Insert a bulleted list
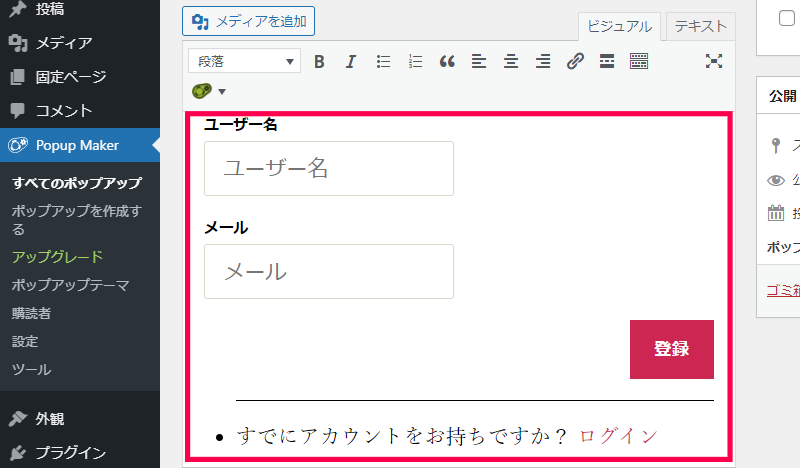The width and height of the screenshot is (800, 468). [383, 62]
